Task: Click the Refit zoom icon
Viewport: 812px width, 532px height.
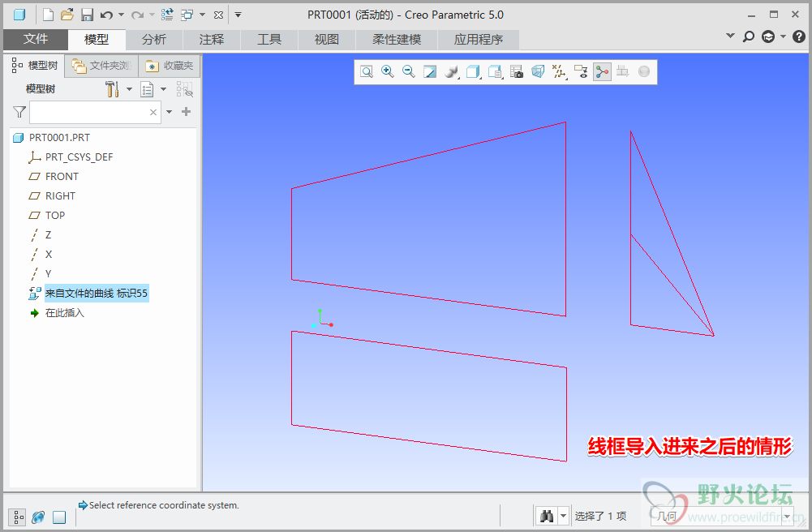Action: (367, 72)
